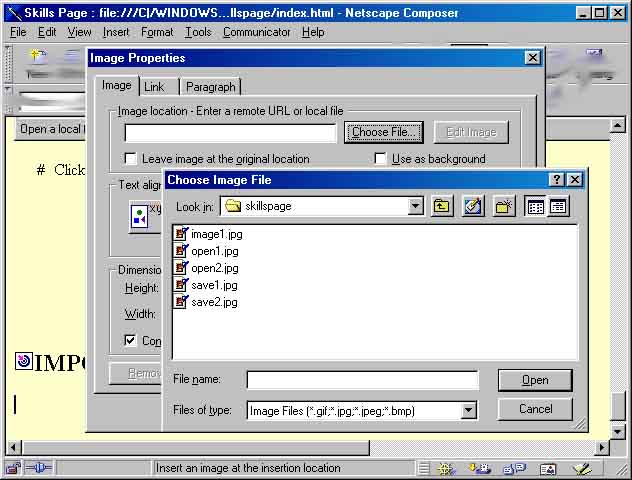
Task: Select open1.jpg in the file list
Action: click(206, 251)
